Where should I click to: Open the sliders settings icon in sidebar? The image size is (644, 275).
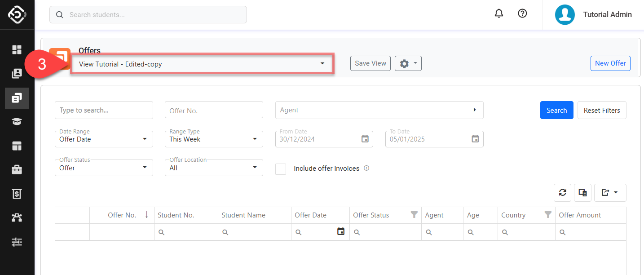coord(17,242)
